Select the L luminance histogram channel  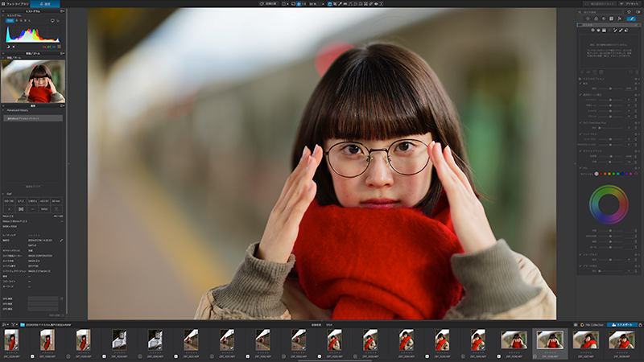pos(30,21)
